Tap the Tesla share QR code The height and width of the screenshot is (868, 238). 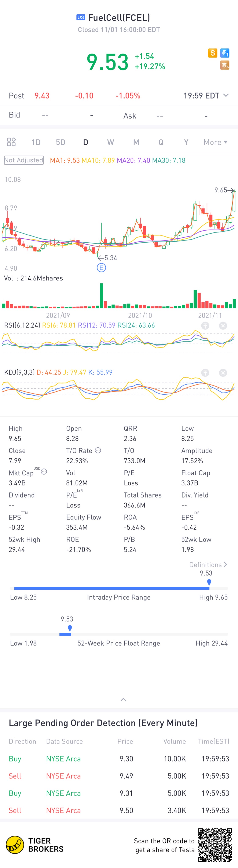click(x=215, y=844)
